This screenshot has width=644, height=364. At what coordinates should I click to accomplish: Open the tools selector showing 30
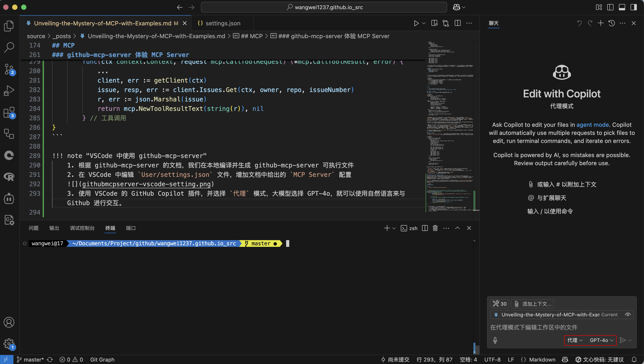tap(500, 304)
